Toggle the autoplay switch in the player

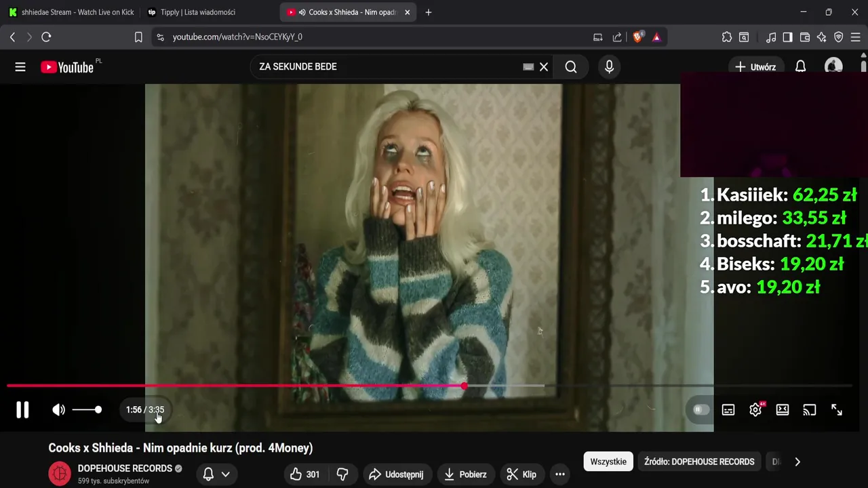click(x=701, y=409)
